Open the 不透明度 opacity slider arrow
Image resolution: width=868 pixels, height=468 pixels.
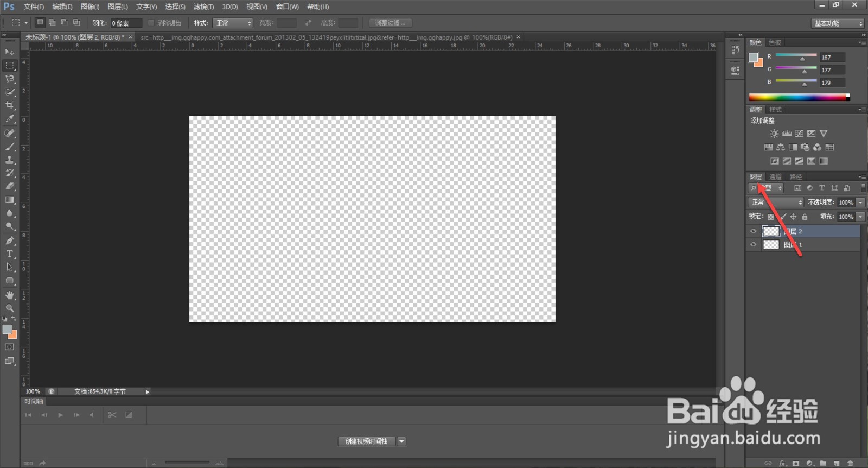point(860,202)
